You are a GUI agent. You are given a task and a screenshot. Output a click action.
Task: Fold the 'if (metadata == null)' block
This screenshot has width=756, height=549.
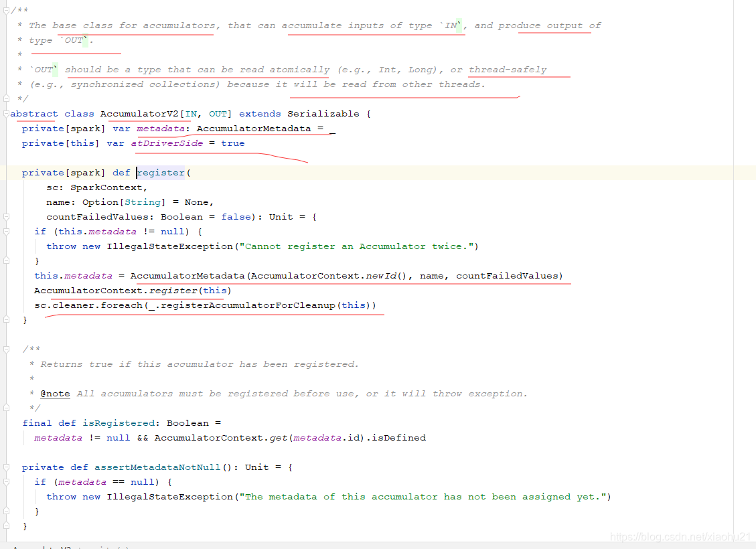[x=6, y=482]
